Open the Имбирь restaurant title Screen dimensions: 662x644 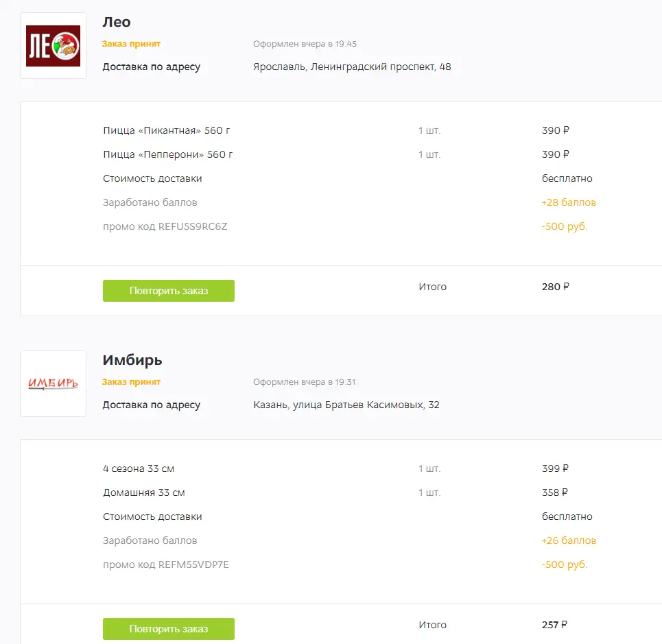[132, 360]
